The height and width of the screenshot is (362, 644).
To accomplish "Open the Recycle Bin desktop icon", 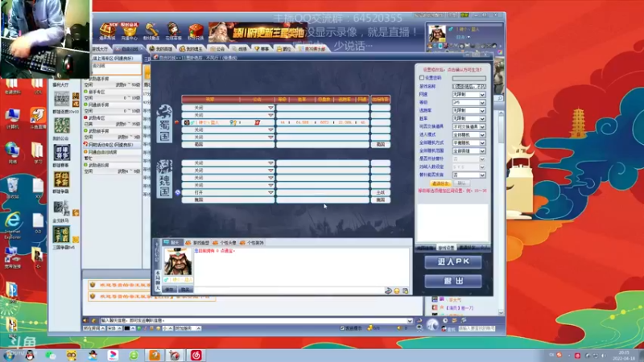I will point(12,188).
